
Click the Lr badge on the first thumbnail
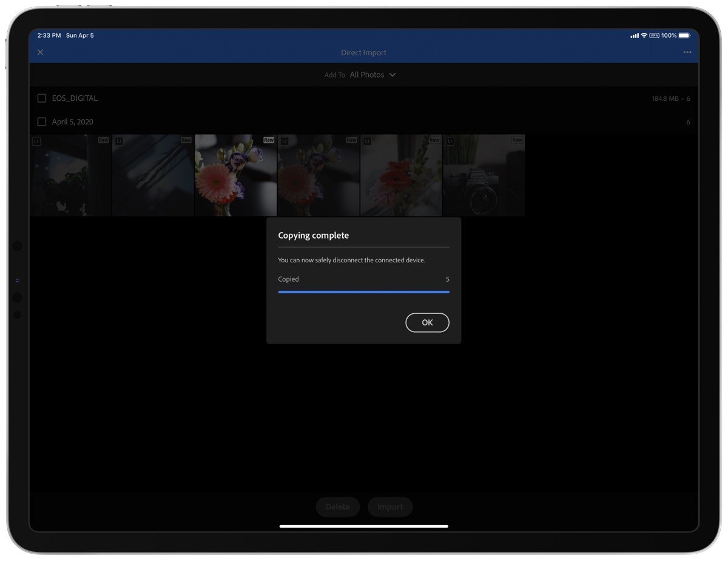point(36,141)
